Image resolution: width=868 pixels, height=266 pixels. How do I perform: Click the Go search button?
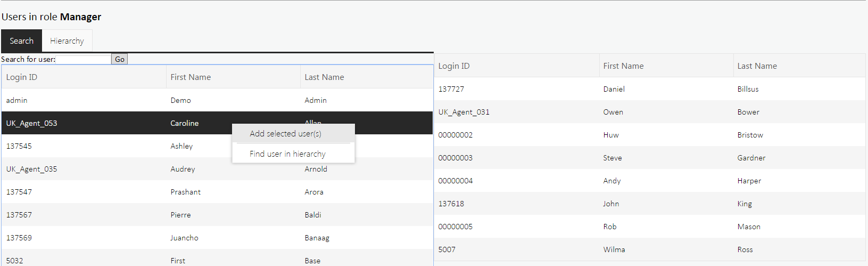[x=120, y=59]
